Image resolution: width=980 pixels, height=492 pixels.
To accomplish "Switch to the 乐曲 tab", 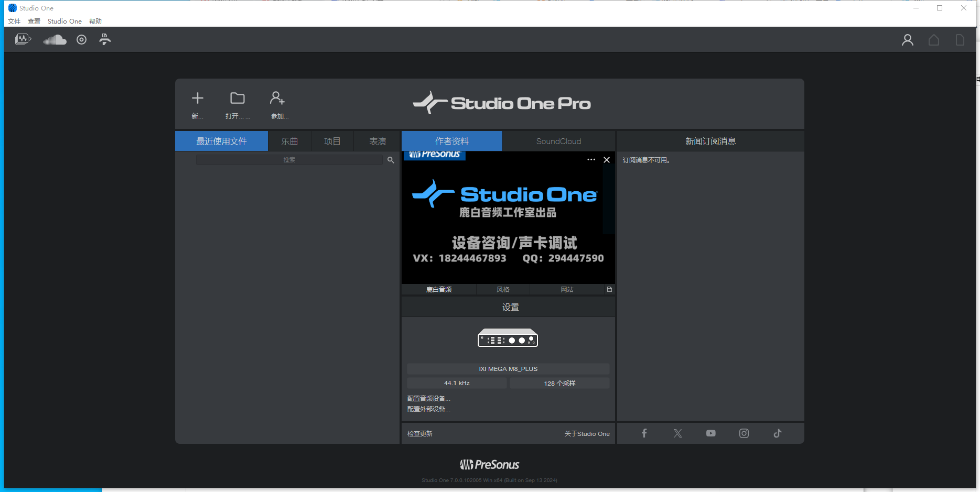I will [x=289, y=141].
